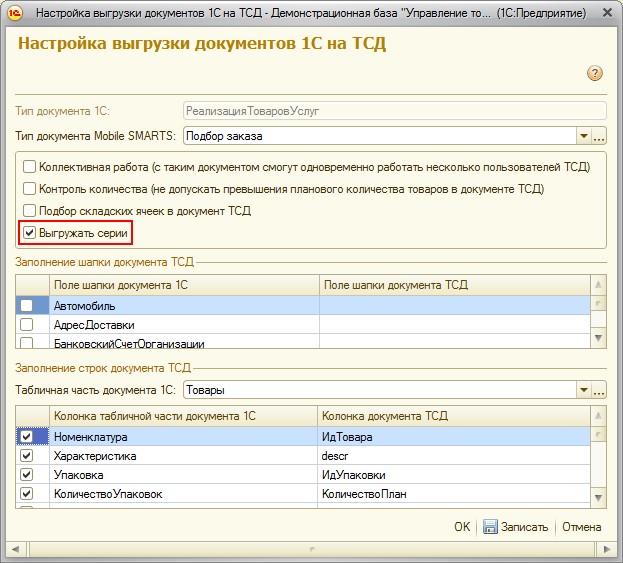This screenshot has width=623, height=563.
Task: Click the 1C application logo icon
Action: [15, 13]
